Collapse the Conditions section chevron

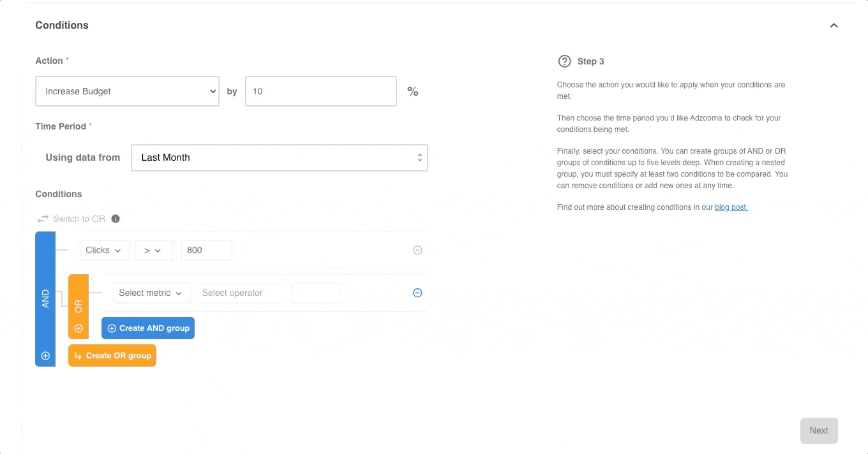[834, 26]
